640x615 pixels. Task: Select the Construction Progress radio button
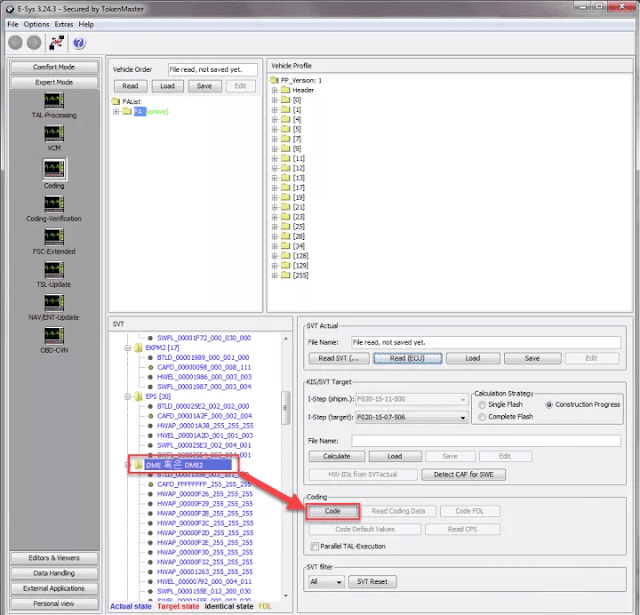click(x=549, y=405)
